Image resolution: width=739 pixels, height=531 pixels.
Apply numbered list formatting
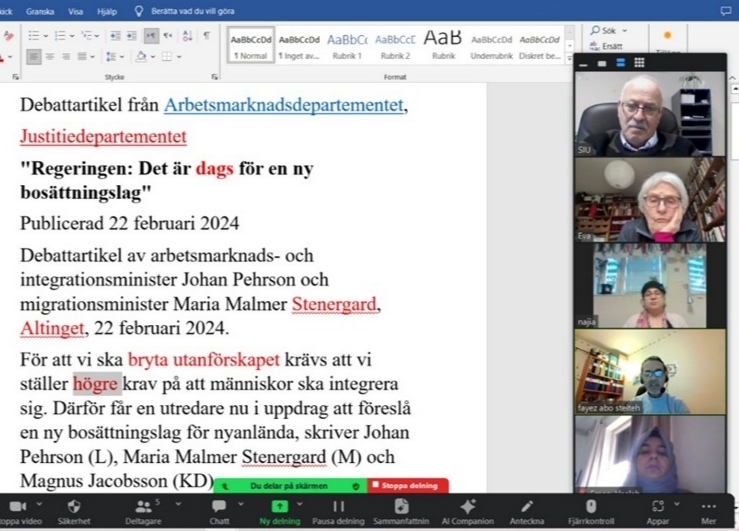coord(60,35)
